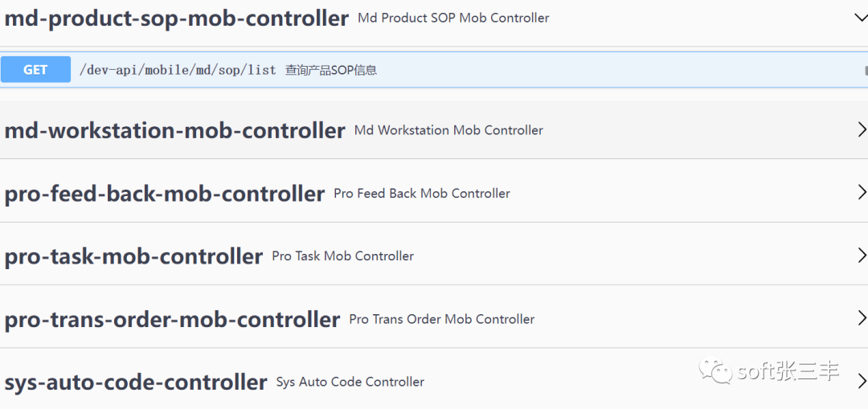Click the "Md Workstation Mob Controller" description text
Screen dimensions: 868x409
point(448,130)
